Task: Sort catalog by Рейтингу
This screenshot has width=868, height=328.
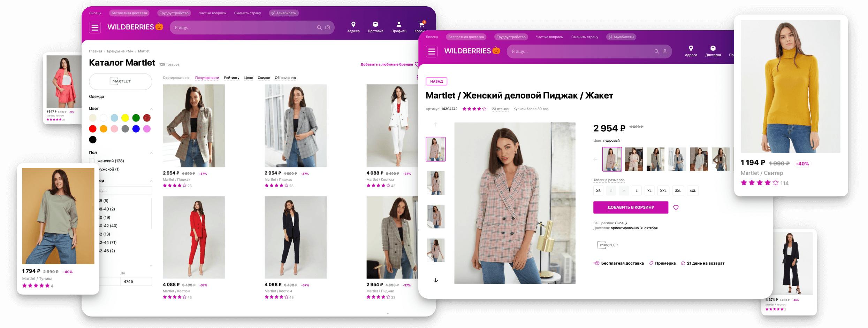Action: (x=231, y=78)
